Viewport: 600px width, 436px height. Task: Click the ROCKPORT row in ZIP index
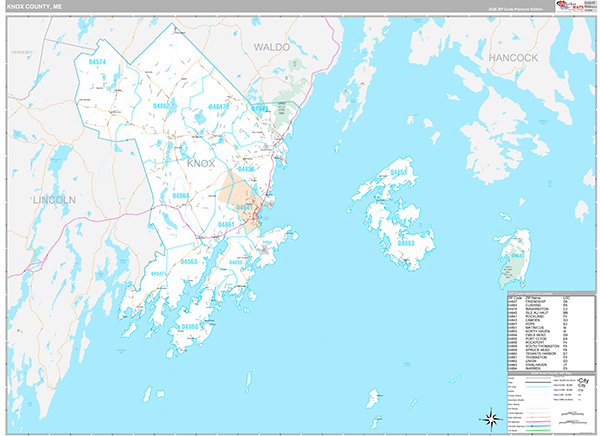click(538, 342)
